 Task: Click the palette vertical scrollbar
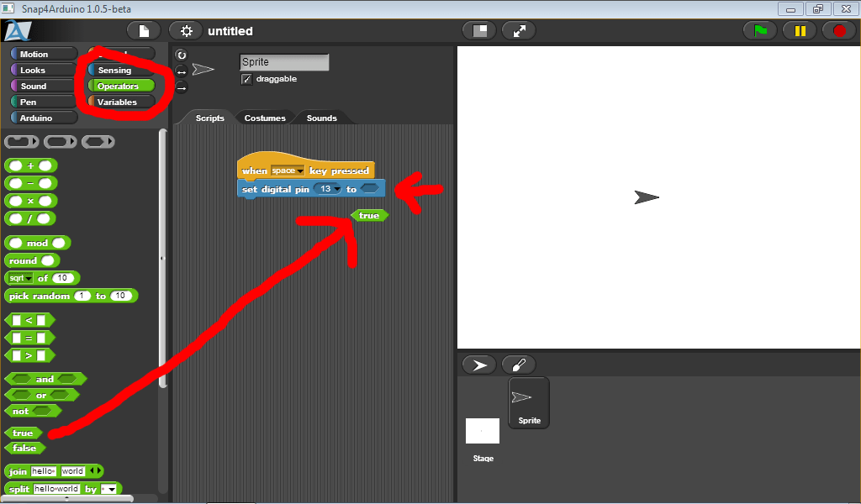coord(162,259)
